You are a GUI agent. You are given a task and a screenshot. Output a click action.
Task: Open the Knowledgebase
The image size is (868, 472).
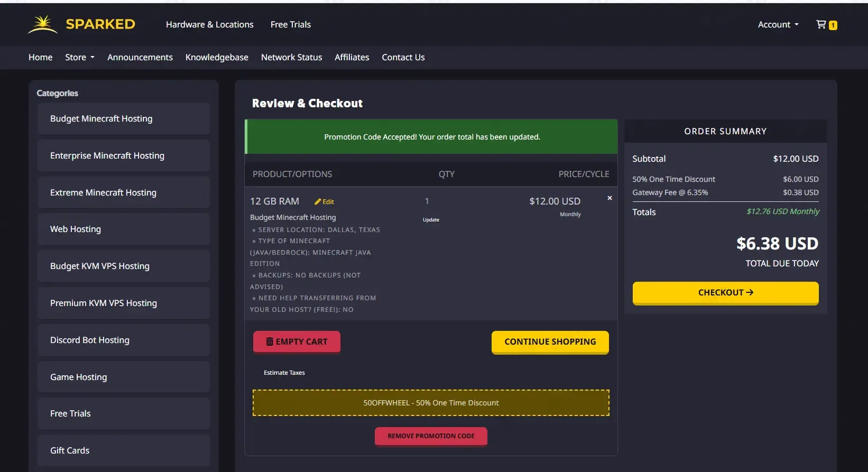click(217, 57)
